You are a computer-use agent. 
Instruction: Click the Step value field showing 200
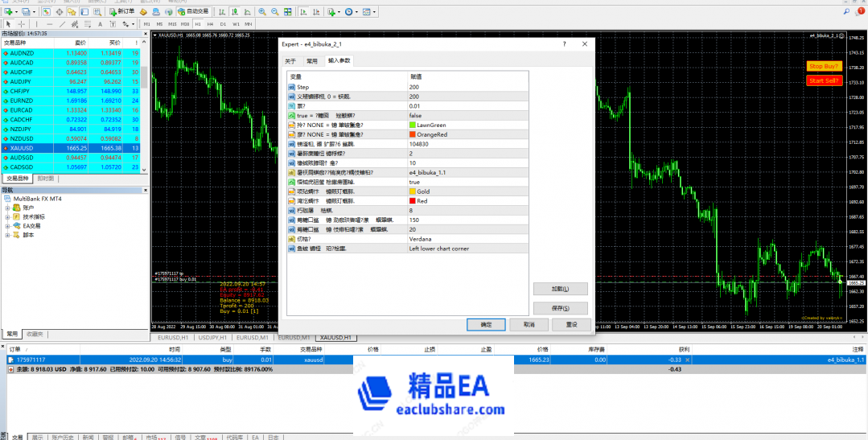pyautogui.click(x=467, y=87)
